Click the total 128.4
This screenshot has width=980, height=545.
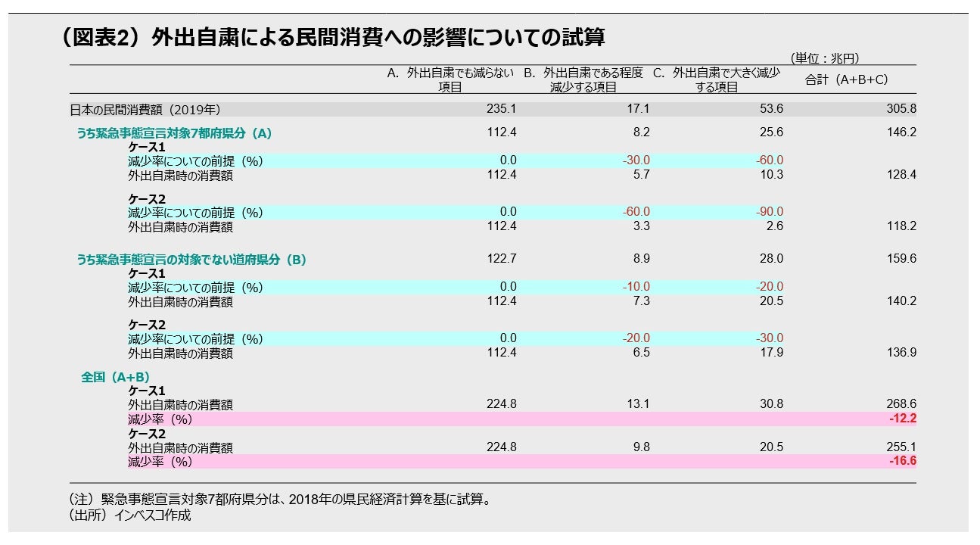902,175
